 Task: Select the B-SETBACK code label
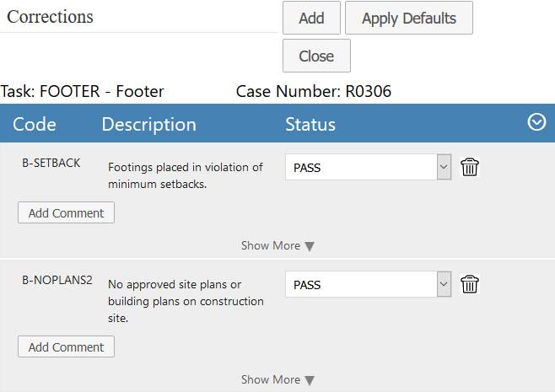pos(51,163)
